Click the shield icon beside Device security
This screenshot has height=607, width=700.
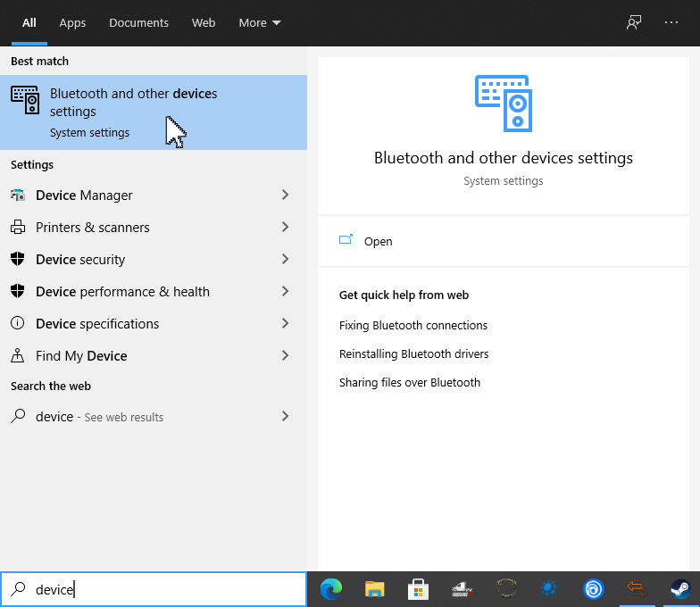click(x=18, y=259)
